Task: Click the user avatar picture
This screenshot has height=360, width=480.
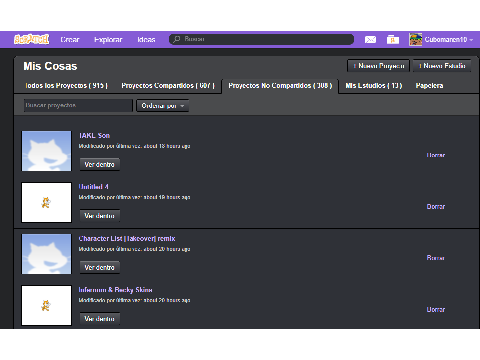Action: [416, 39]
